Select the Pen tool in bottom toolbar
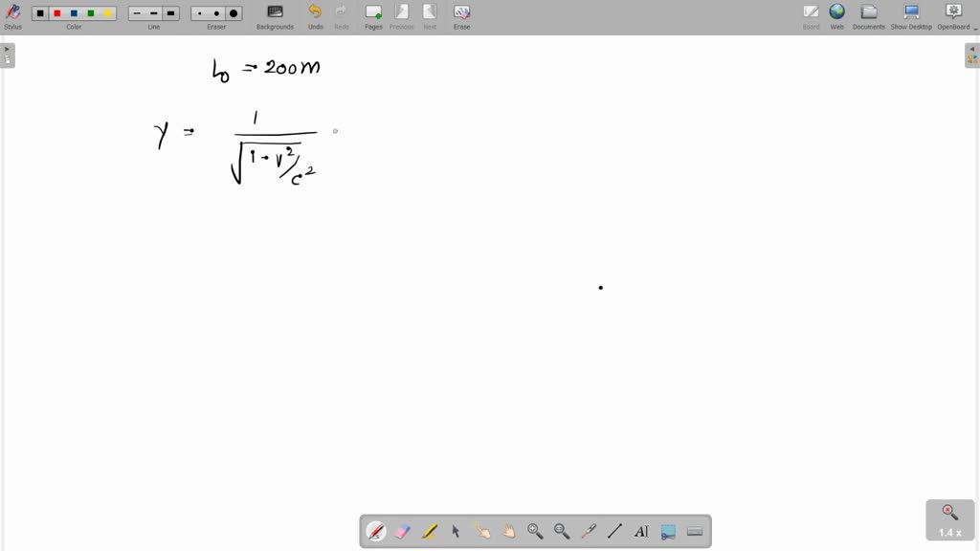Viewport: 980px width, 551px height. 375,531
